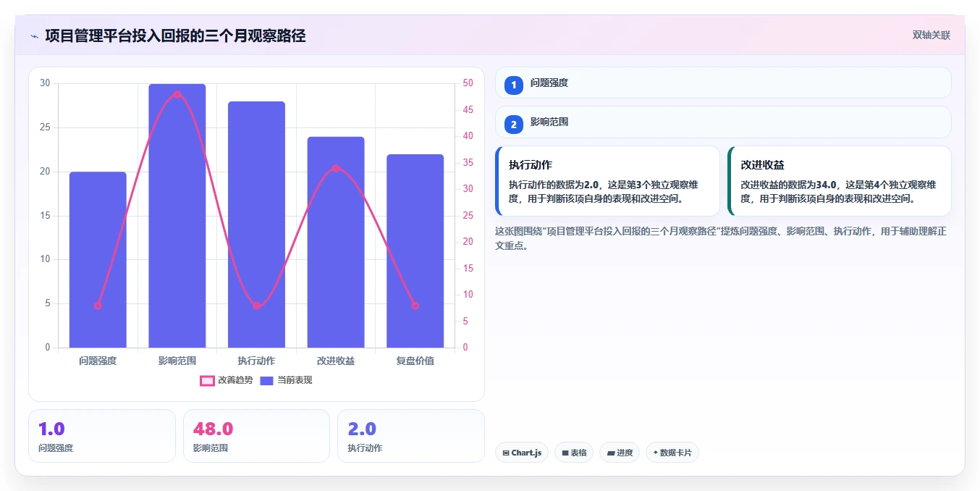Click the 48.0 影响范围 stat card

256,436
